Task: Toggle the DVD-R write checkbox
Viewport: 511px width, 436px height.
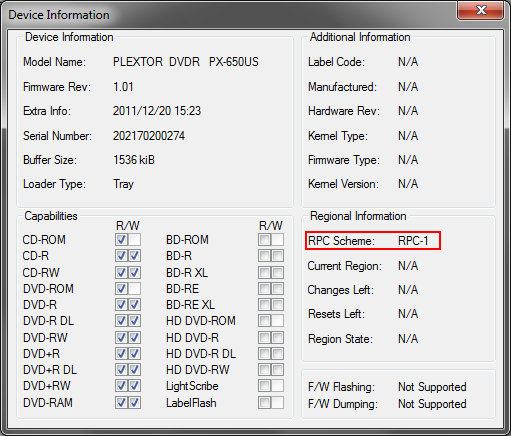Action: point(134,304)
